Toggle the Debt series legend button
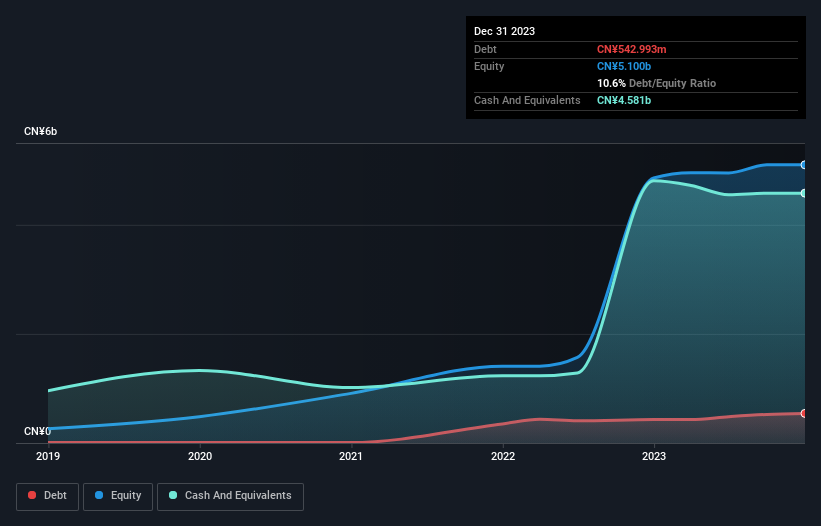 tap(47, 496)
